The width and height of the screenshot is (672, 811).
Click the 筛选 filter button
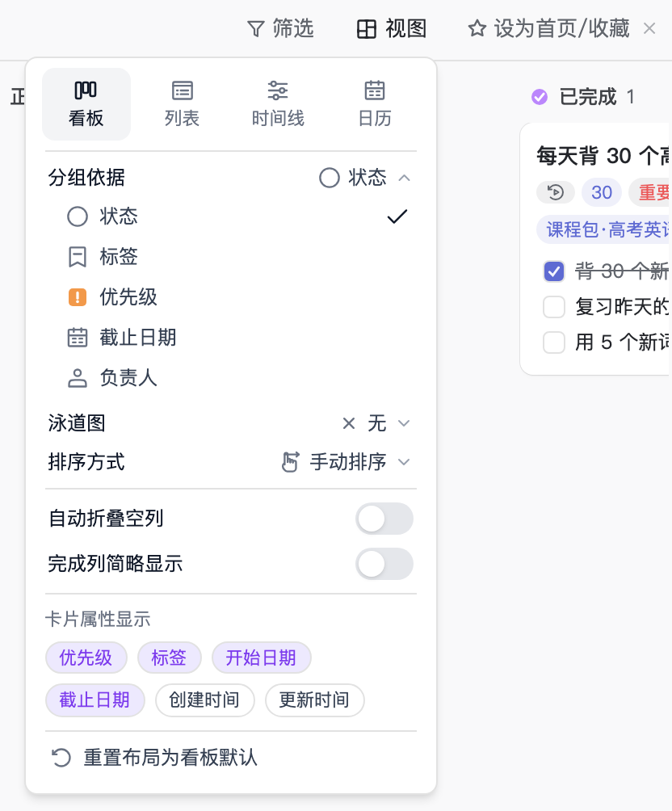pos(281,29)
